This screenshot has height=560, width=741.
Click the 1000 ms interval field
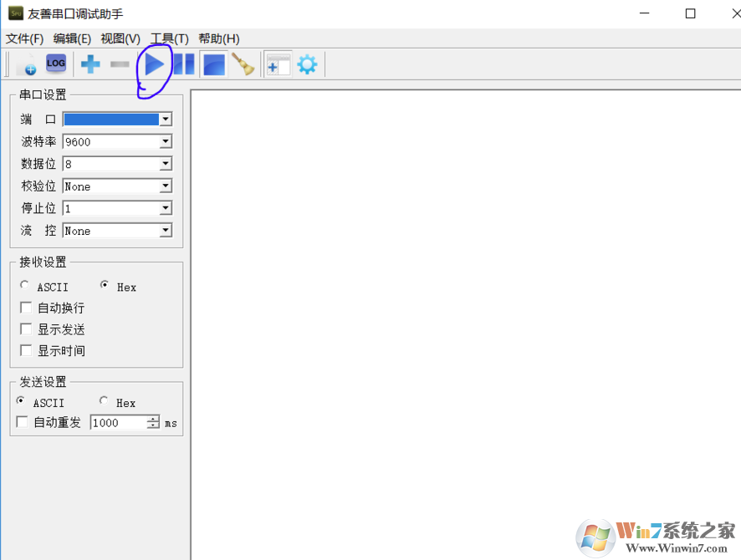[119, 423]
